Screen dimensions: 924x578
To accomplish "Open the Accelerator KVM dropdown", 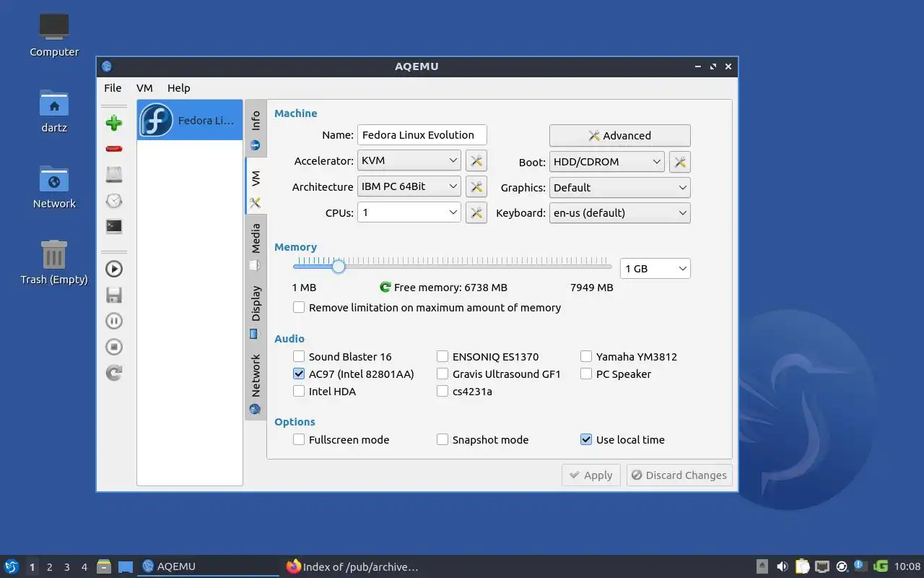I will point(409,160).
